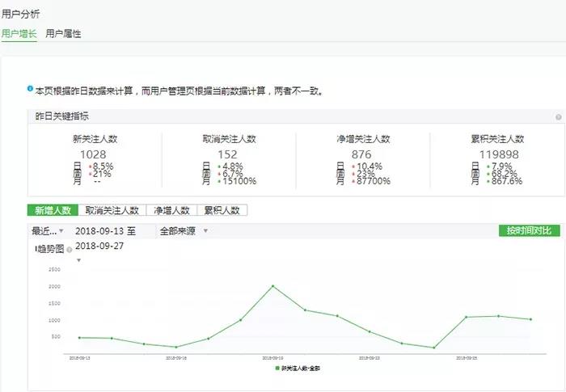The image size is (566, 392).
Task: Click the blue info icon beside the notice
Action: 30,91
